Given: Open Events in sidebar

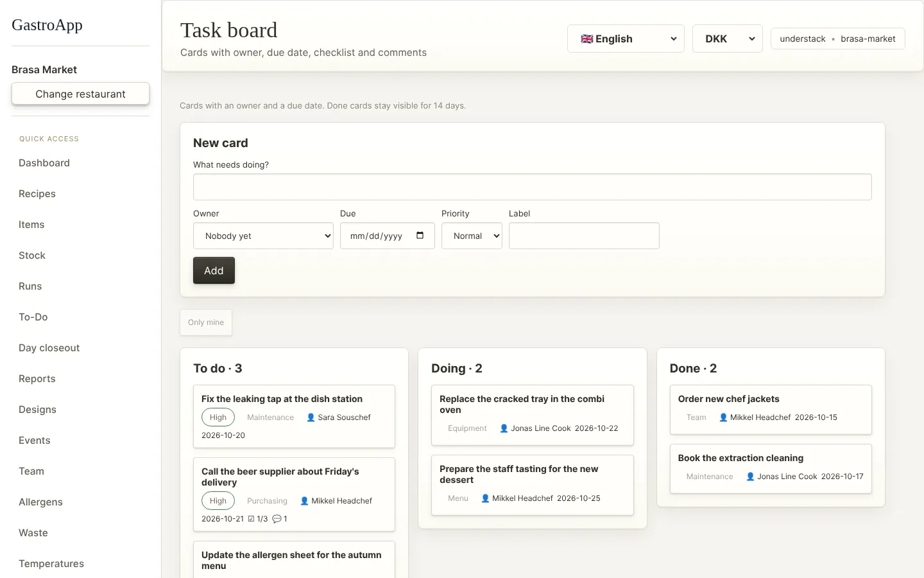Looking at the screenshot, I should (35, 441).
